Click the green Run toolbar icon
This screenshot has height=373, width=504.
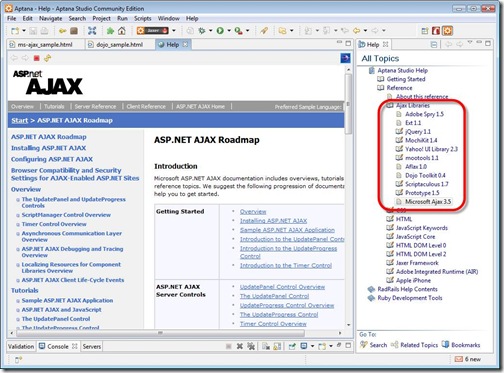(x=220, y=31)
